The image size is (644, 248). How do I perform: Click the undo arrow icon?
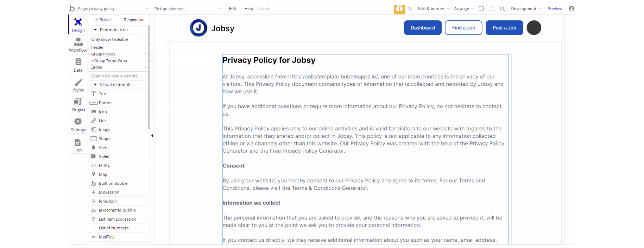[481, 9]
